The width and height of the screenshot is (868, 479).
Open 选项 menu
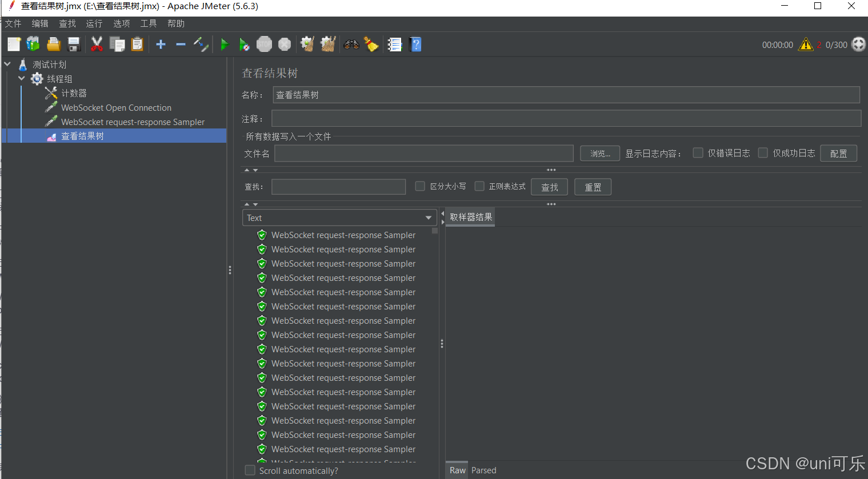122,23
